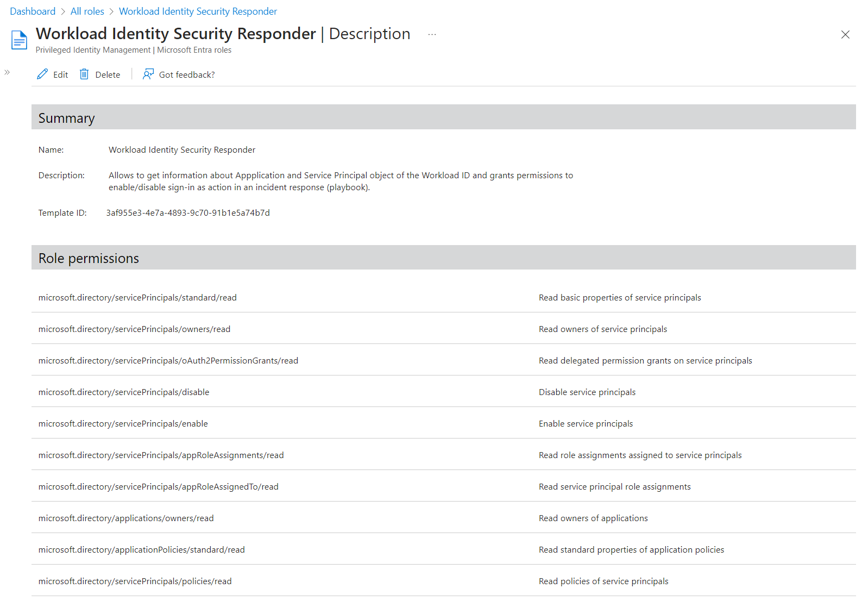This screenshot has width=868, height=601.
Task: Select the oAuth2PermissionGrants/read permission row
Action: (444, 360)
